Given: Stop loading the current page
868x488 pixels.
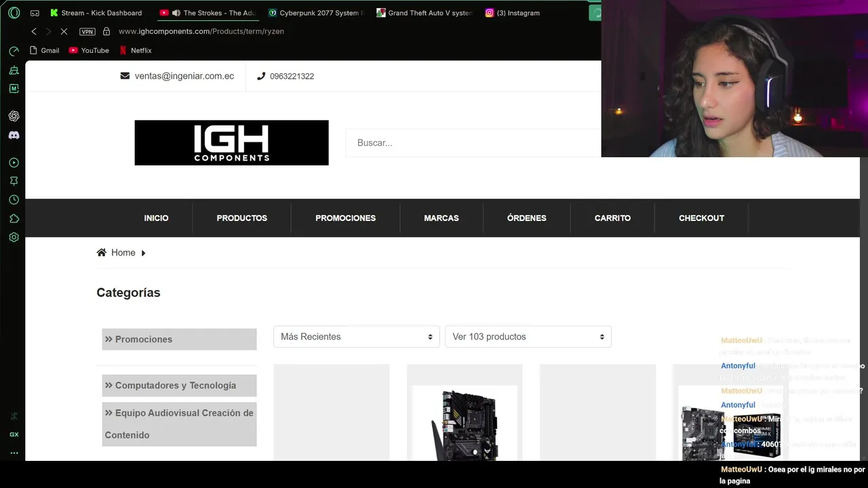Looking at the screenshot, I should pos(64,31).
